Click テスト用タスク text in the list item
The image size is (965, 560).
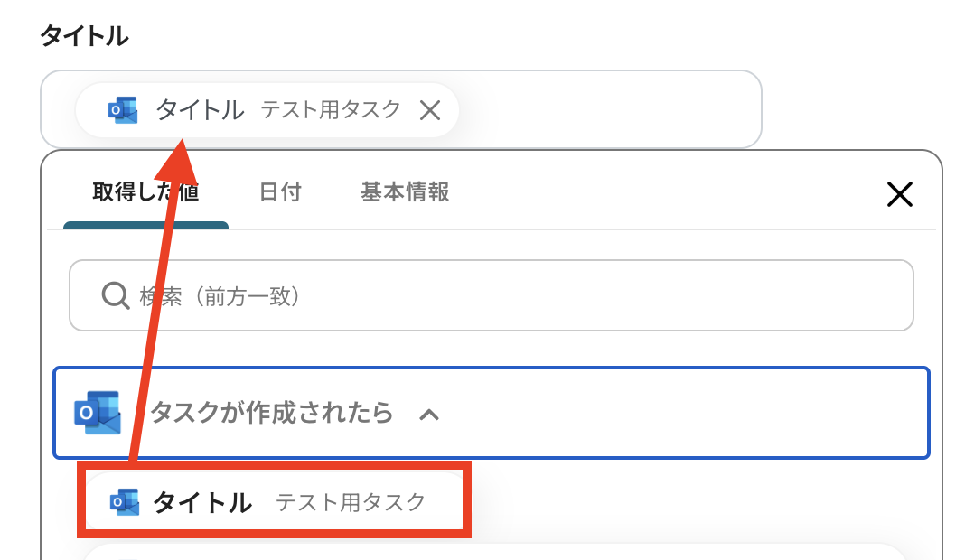click(350, 502)
